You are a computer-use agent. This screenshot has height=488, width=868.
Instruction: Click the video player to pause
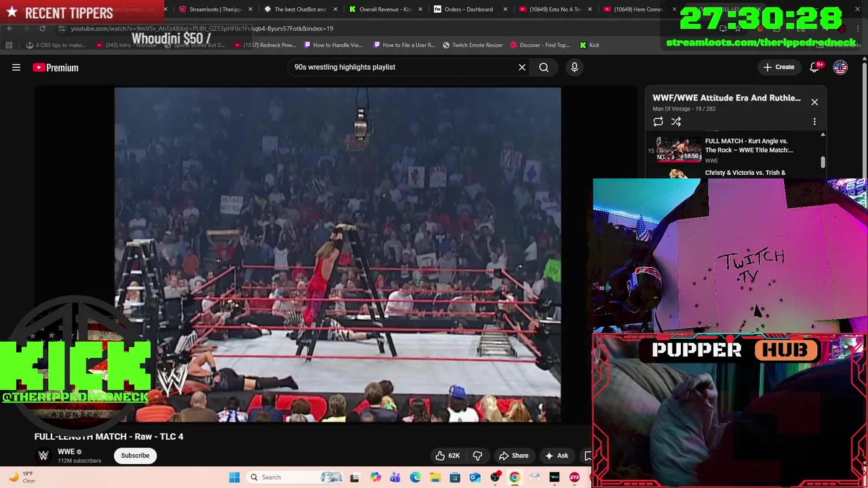[338, 254]
